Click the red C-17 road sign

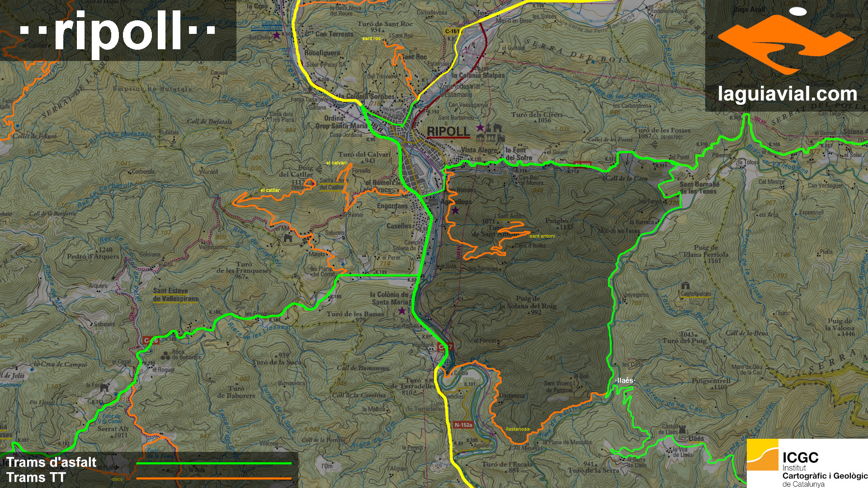click(x=445, y=347)
